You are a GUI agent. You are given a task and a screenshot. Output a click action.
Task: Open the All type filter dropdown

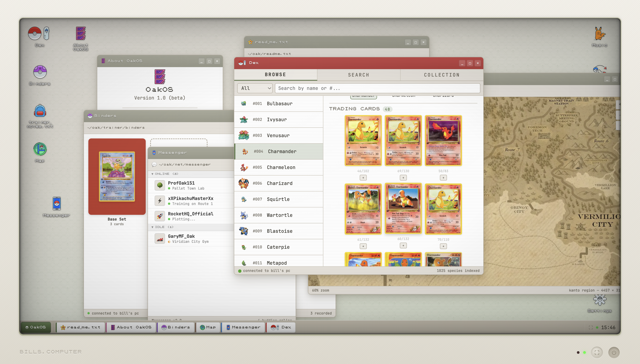(x=255, y=88)
